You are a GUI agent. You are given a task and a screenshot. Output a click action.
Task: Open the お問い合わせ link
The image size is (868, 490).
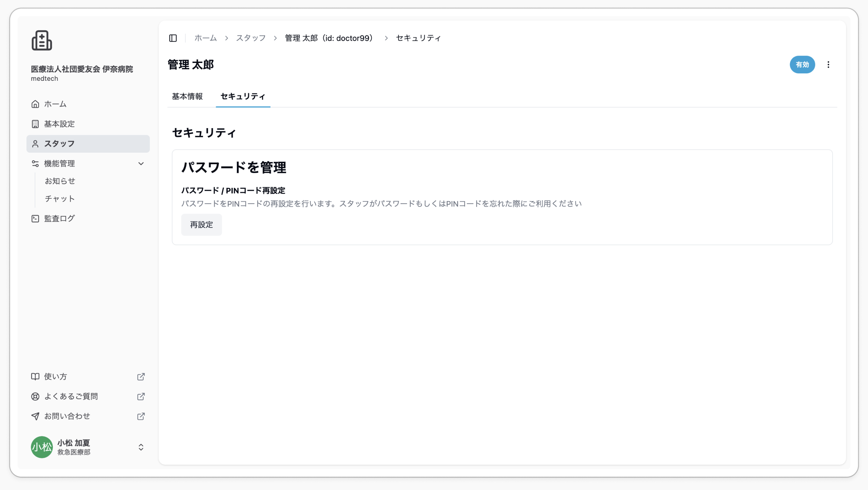click(88, 416)
